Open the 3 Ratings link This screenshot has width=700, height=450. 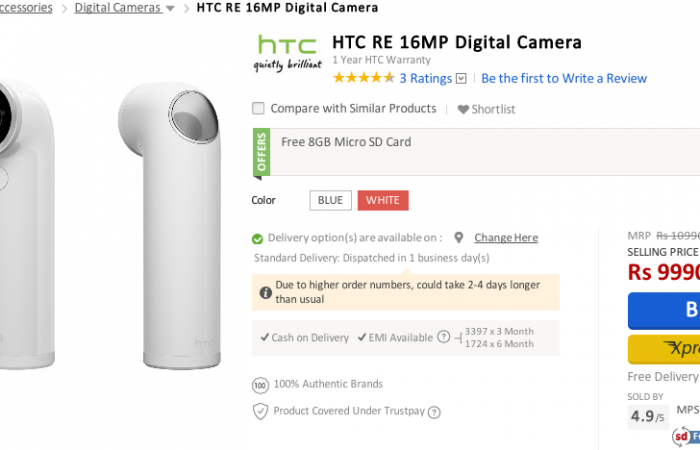coord(426,78)
